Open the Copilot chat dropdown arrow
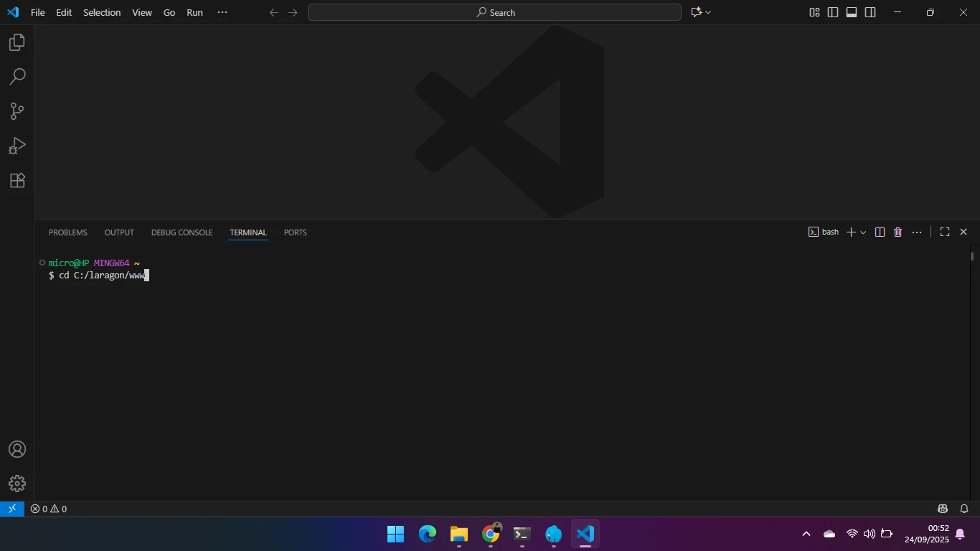 pos(708,12)
